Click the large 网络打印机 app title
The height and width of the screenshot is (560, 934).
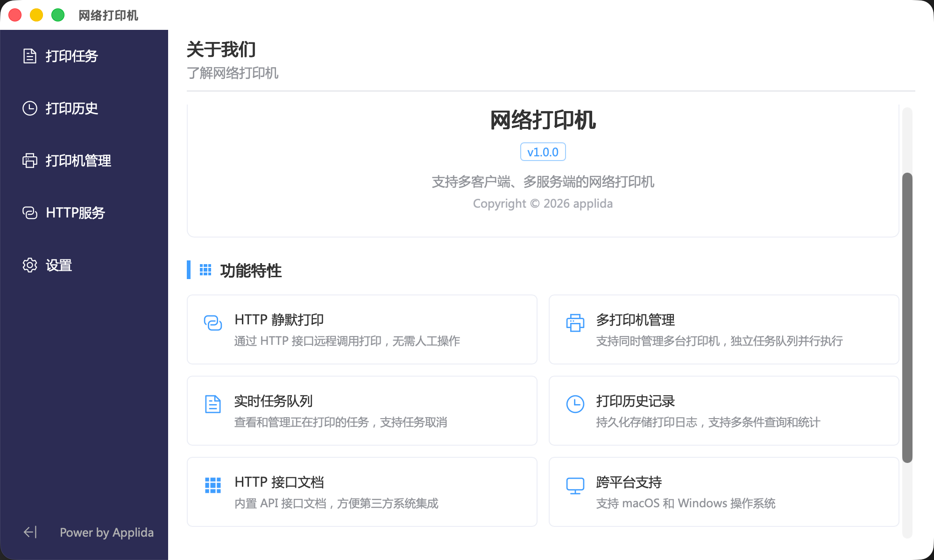[x=543, y=120]
